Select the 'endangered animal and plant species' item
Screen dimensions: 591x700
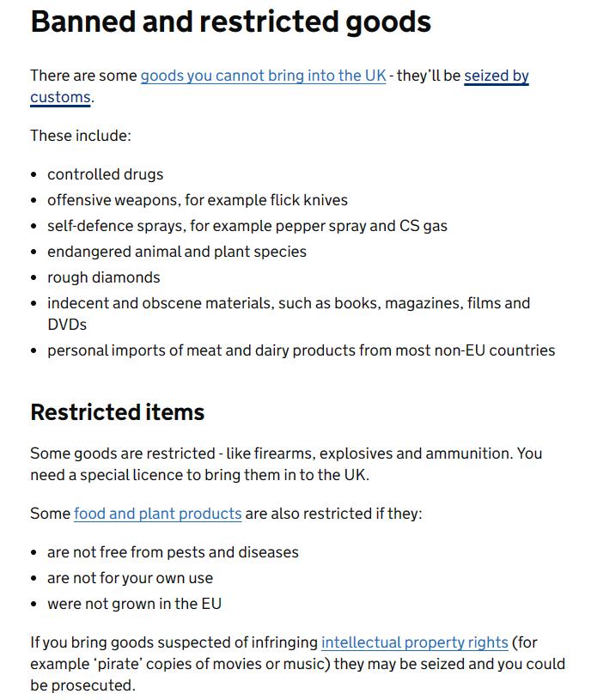click(176, 252)
